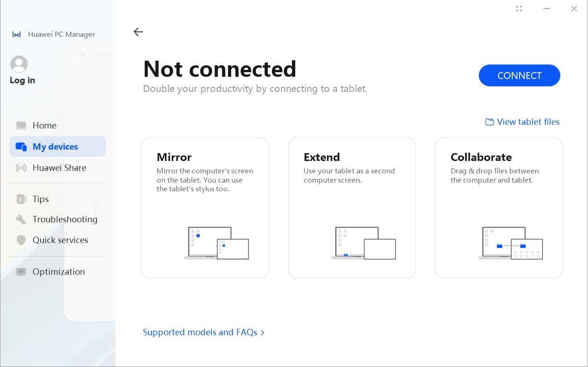Click the blue CONNECT button
Image resolution: width=588 pixels, height=367 pixels.
click(x=520, y=75)
